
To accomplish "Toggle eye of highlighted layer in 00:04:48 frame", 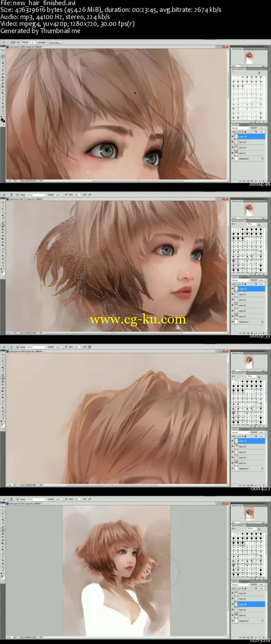I will (232, 136).
